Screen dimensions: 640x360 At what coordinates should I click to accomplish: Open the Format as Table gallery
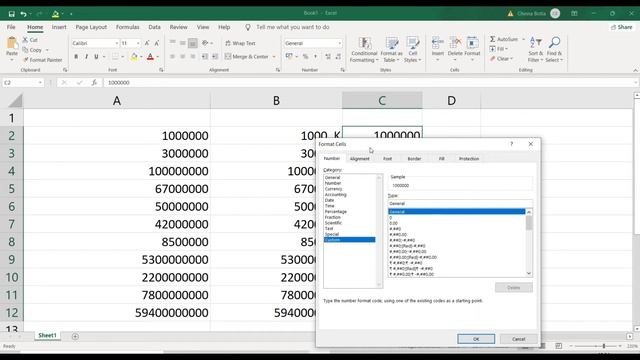click(391, 49)
